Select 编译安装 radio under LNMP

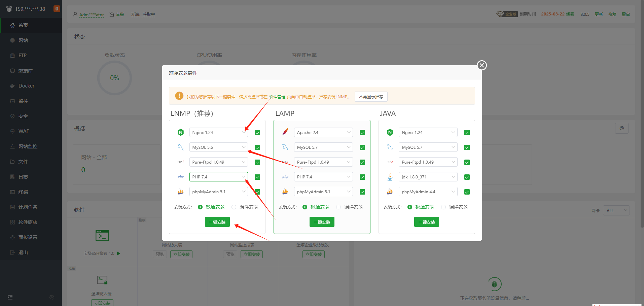234,207
